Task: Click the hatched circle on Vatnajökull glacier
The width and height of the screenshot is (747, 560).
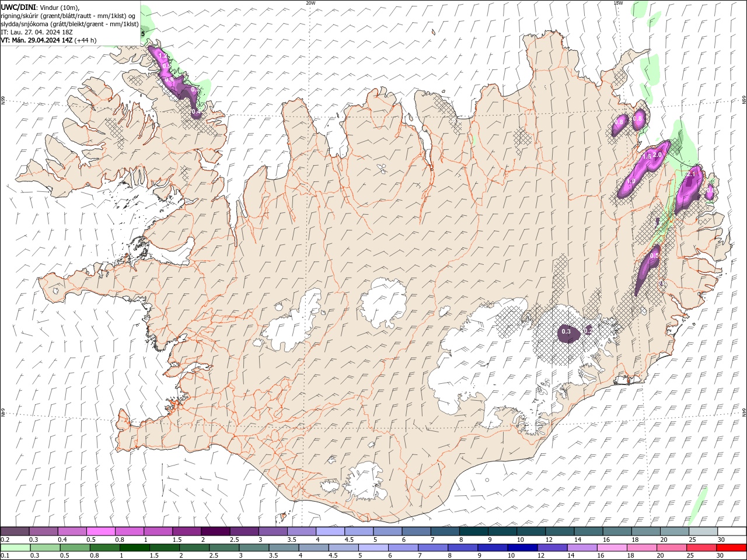Action: [x=563, y=335]
